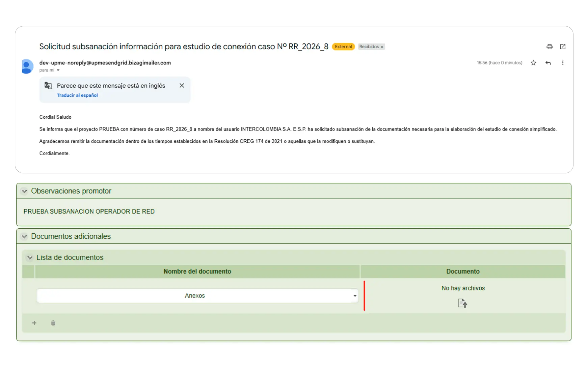The height and width of the screenshot is (370, 588).
Task: Expand the 'para mí' recipient details arrow
Action: point(58,70)
